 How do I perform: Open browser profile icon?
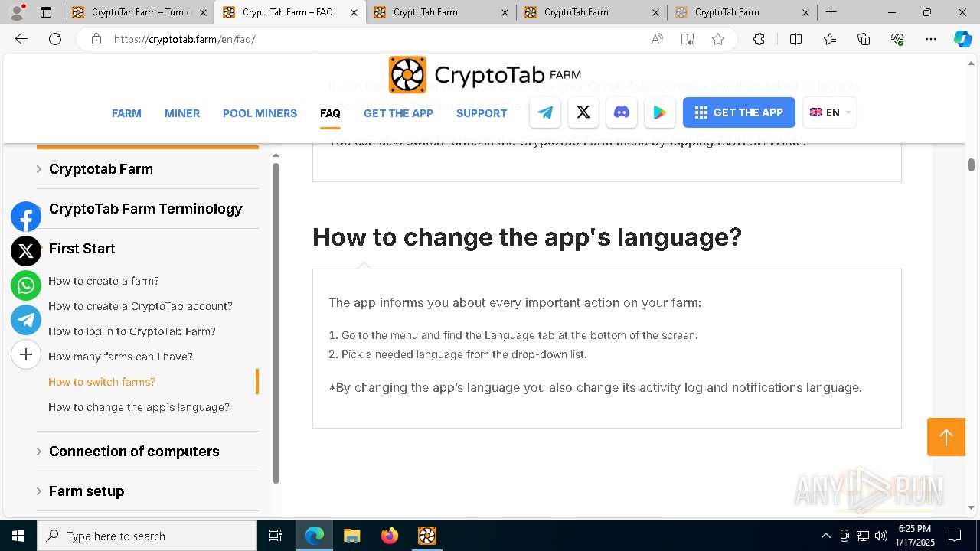(x=18, y=12)
